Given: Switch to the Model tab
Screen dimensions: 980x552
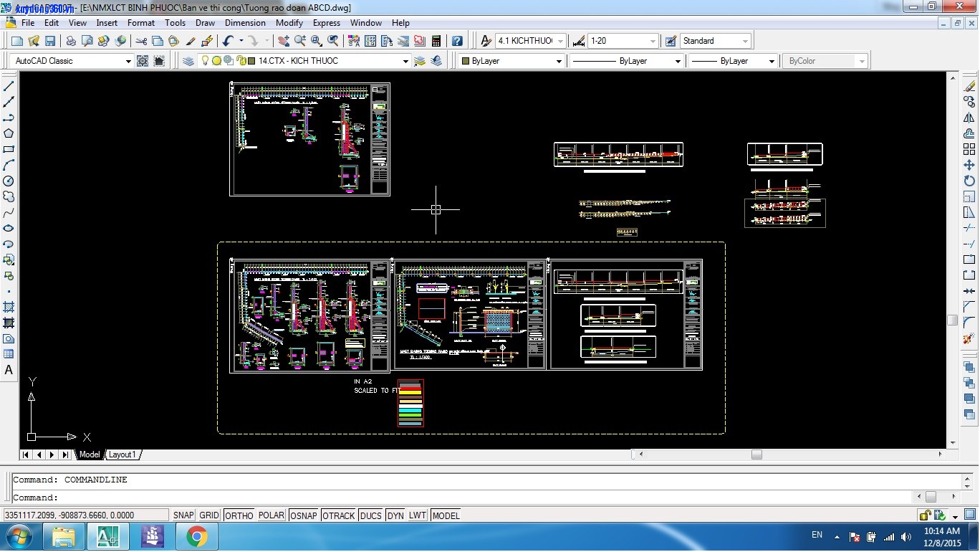Looking at the screenshot, I should (90, 455).
